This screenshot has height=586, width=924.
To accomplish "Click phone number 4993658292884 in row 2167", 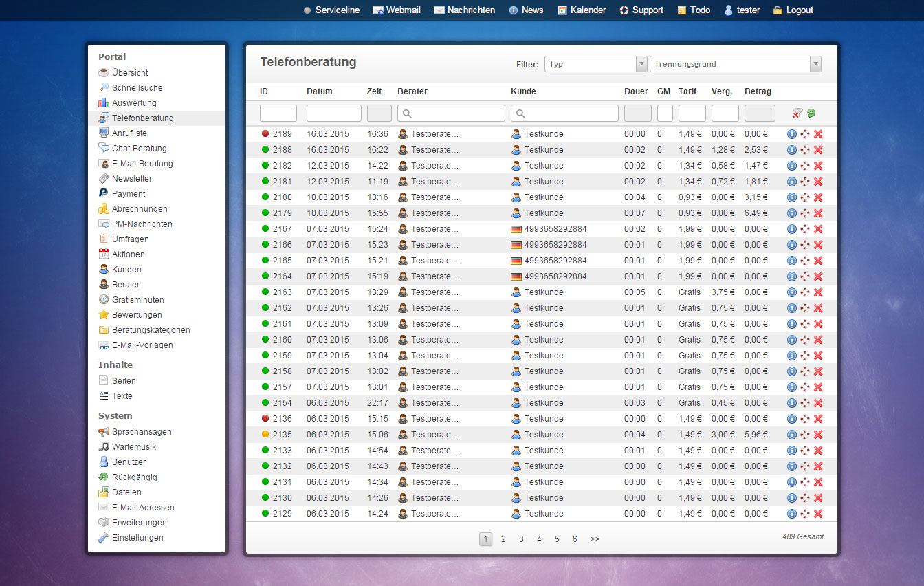I will point(555,229).
